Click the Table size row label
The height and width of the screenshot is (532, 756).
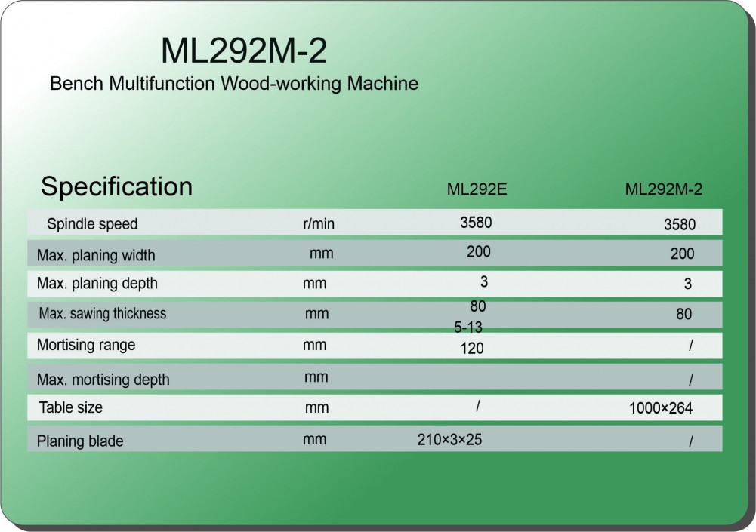(x=71, y=407)
